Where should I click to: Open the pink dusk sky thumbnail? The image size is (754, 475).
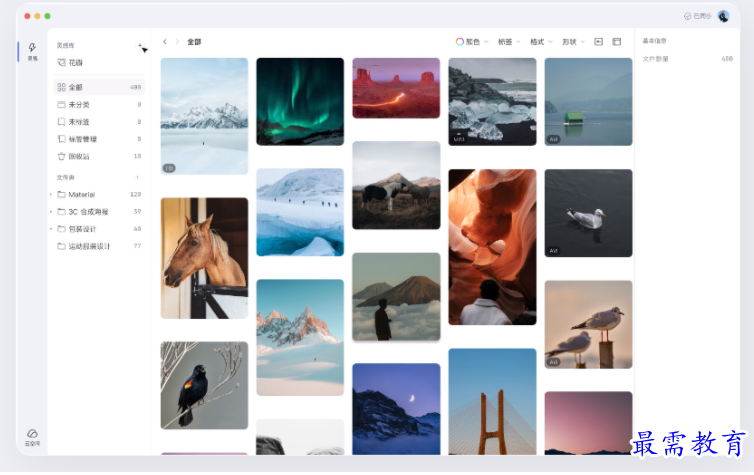tap(588, 423)
